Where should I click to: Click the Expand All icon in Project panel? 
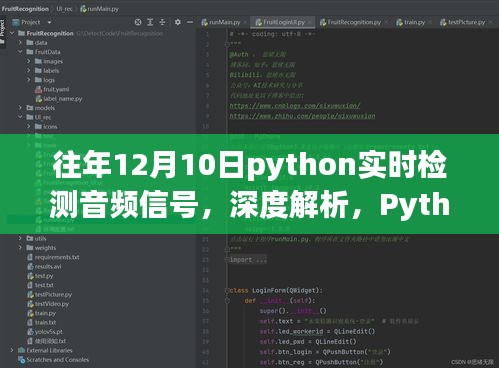point(150,22)
